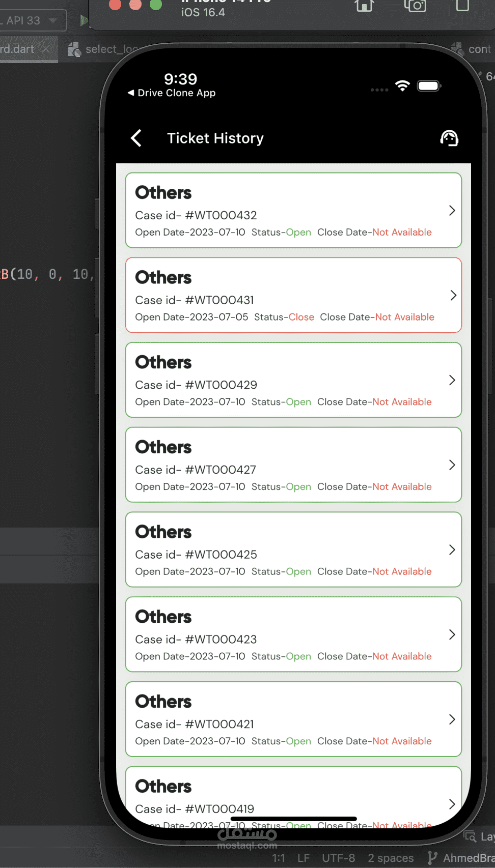This screenshot has width=495, height=868.
Task: Select Case id- #WT000421 text
Action: pos(195,724)
